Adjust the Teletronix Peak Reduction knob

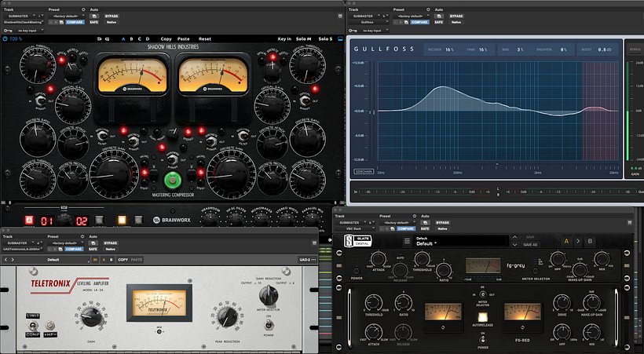tap(226, 318)
